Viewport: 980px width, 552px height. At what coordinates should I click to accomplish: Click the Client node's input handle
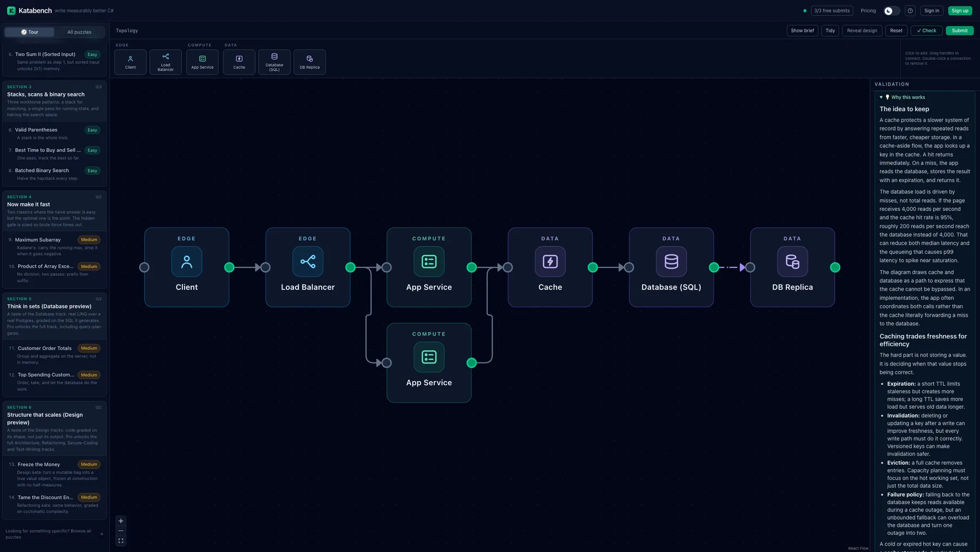click(x=144, y=267)
